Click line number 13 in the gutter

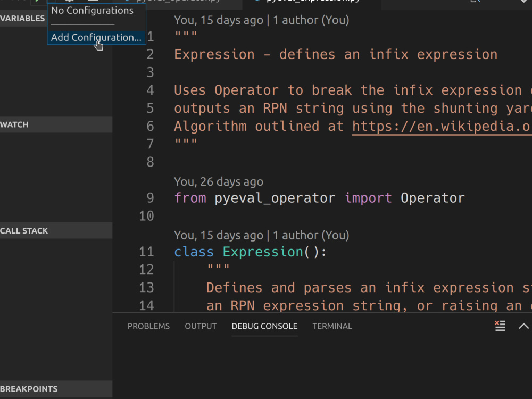click(x=147, y=288)
